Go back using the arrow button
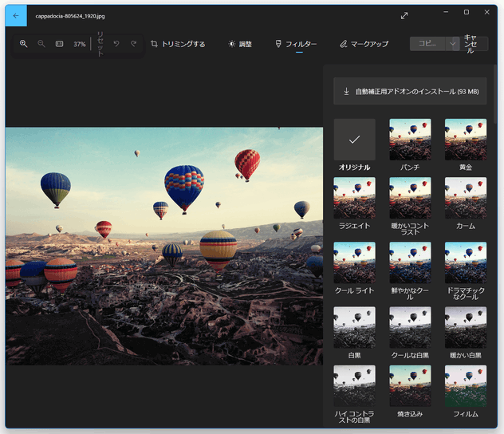504x434 pixels. click(x=16, y=16)
